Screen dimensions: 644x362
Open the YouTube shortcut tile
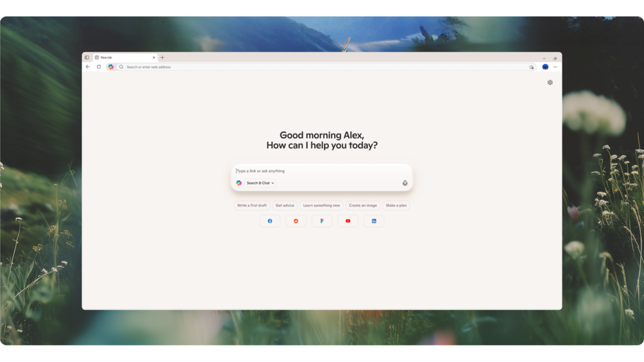click(348, 221)
